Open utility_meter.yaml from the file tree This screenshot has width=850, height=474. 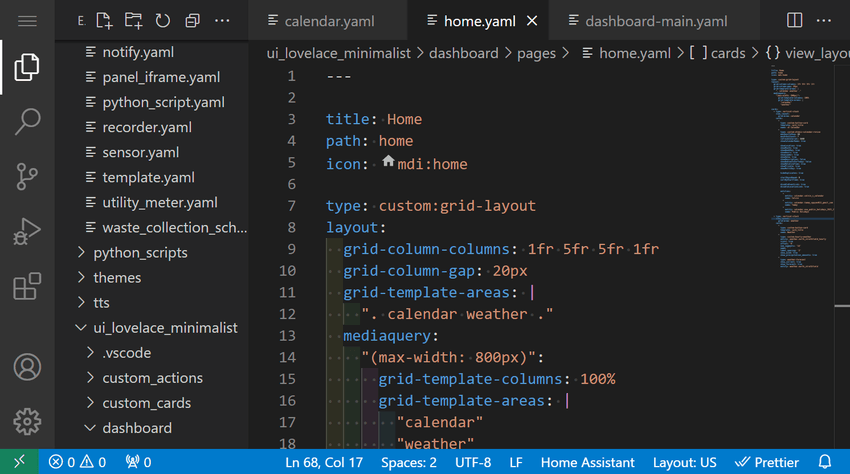tap(160, 202)
